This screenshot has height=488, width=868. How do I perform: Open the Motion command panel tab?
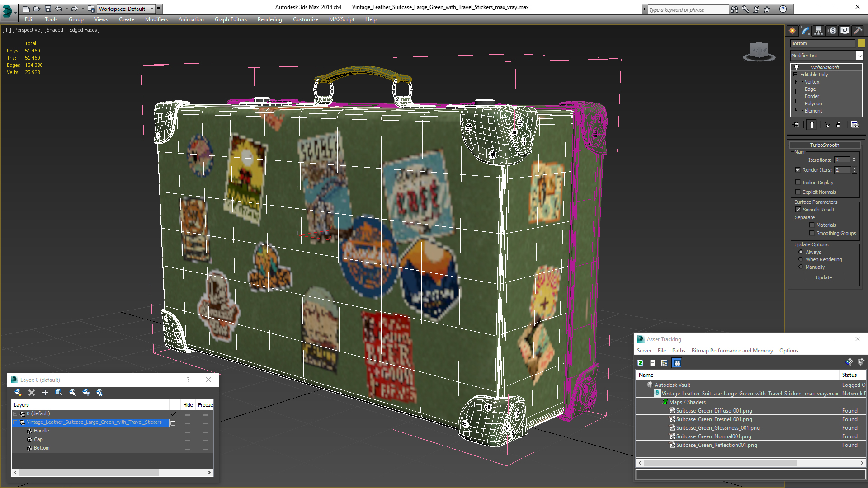coord(832,31)
